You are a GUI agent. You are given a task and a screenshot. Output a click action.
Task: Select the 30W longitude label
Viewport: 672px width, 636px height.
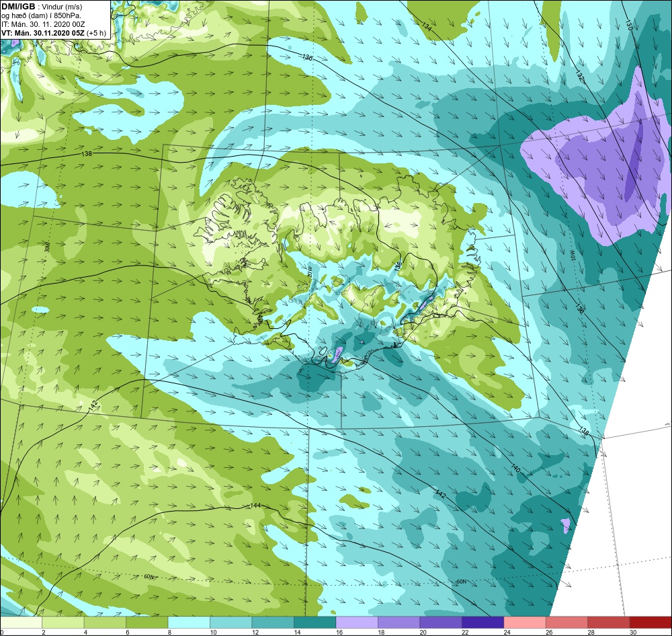click(47, 247)
